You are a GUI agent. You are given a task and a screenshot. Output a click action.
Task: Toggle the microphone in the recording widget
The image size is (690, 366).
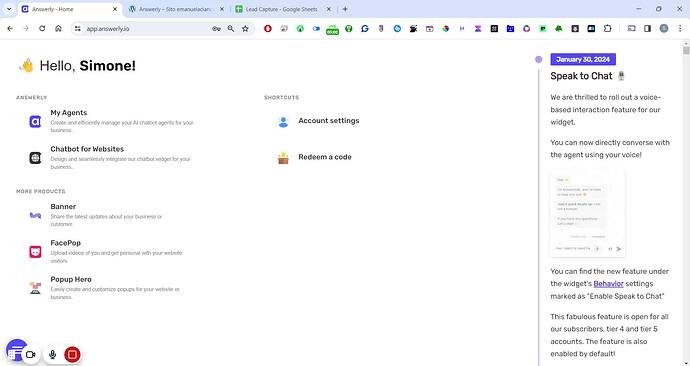[52, 354]
